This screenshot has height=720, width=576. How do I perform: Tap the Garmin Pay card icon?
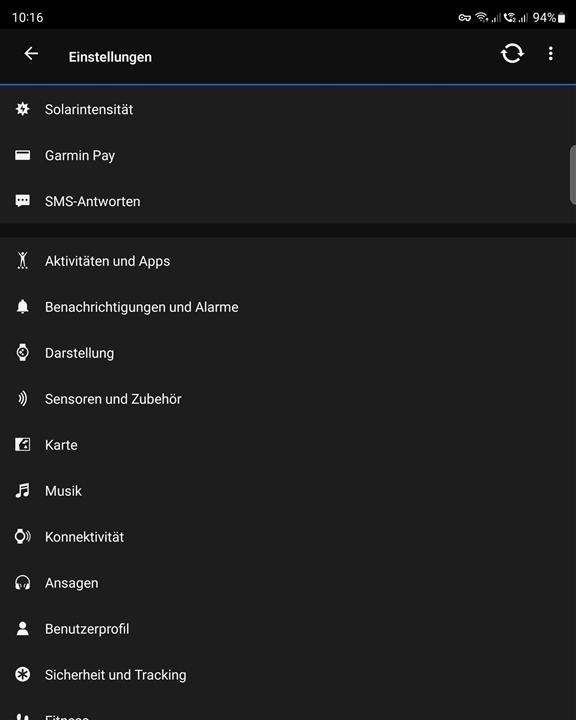[23, 155]
